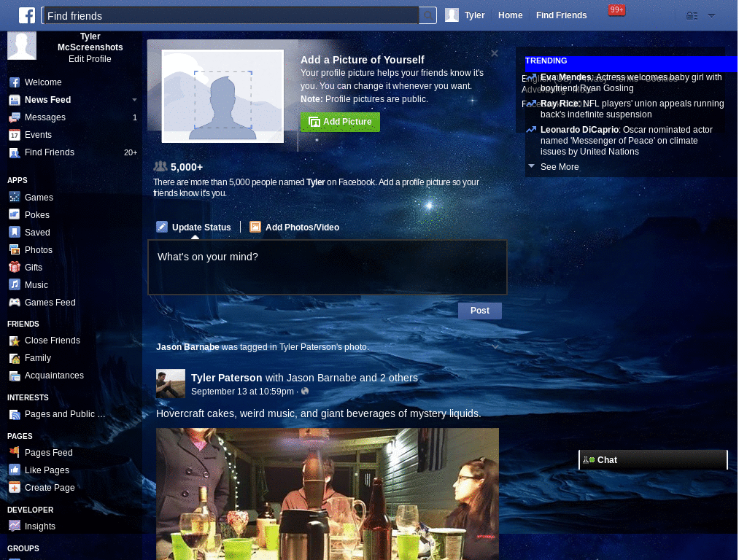This screenshot has width=747, height=560.
Task: Click the September 13 at 10:59pm timestamp
Action: pos(242,392)
